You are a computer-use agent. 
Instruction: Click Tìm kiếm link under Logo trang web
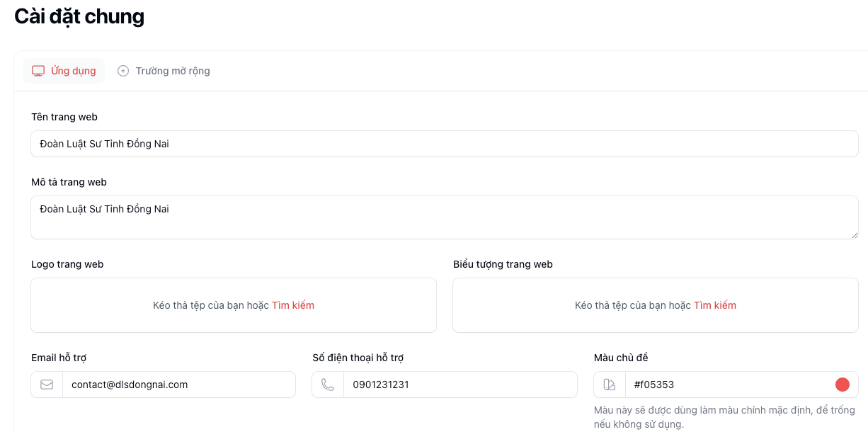(293, 305)
